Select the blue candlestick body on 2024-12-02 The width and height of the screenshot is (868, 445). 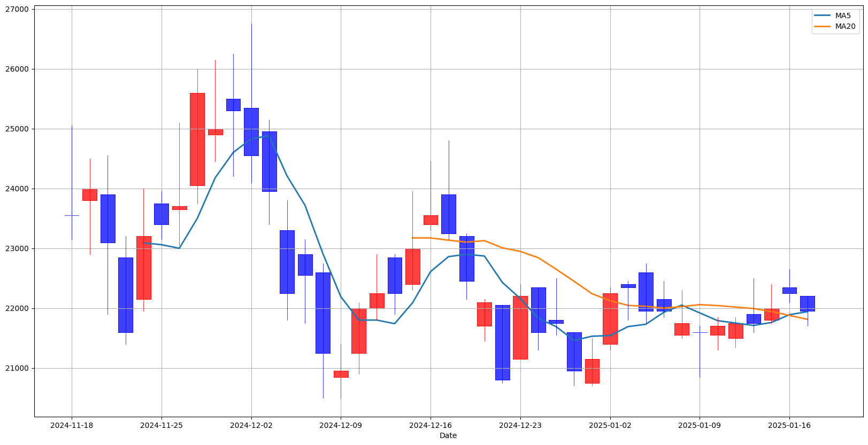(x=251, y=132)
